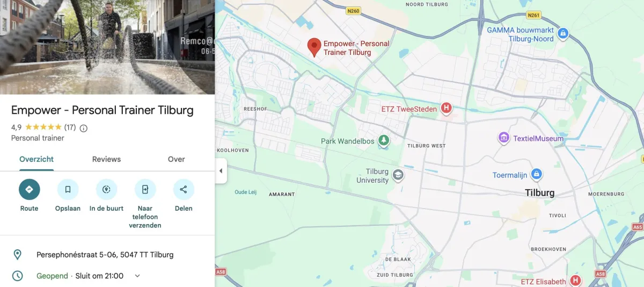644x287 pixels.
Task: Select the Park Wandelbos tree marker
Action: click(x=384, y=141)
